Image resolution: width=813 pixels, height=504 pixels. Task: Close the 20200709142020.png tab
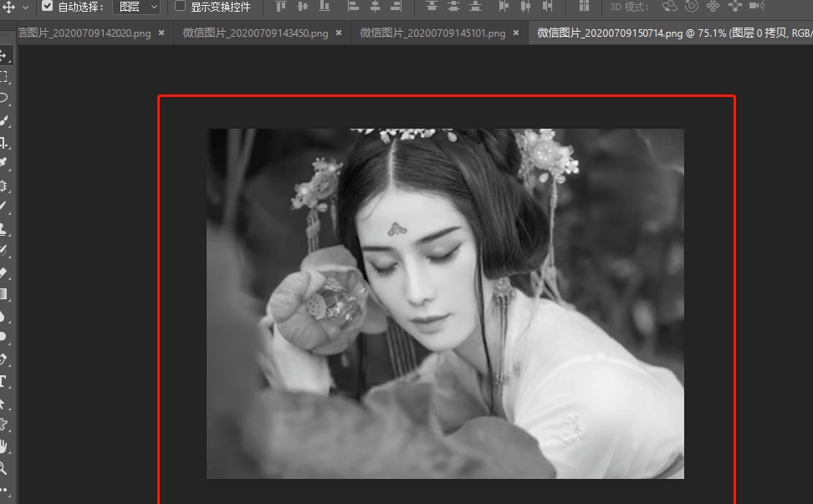[161, 33]
